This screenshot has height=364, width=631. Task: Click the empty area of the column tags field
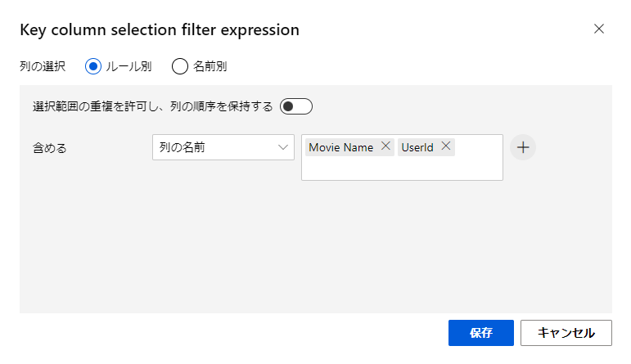(x=401, y=169)
